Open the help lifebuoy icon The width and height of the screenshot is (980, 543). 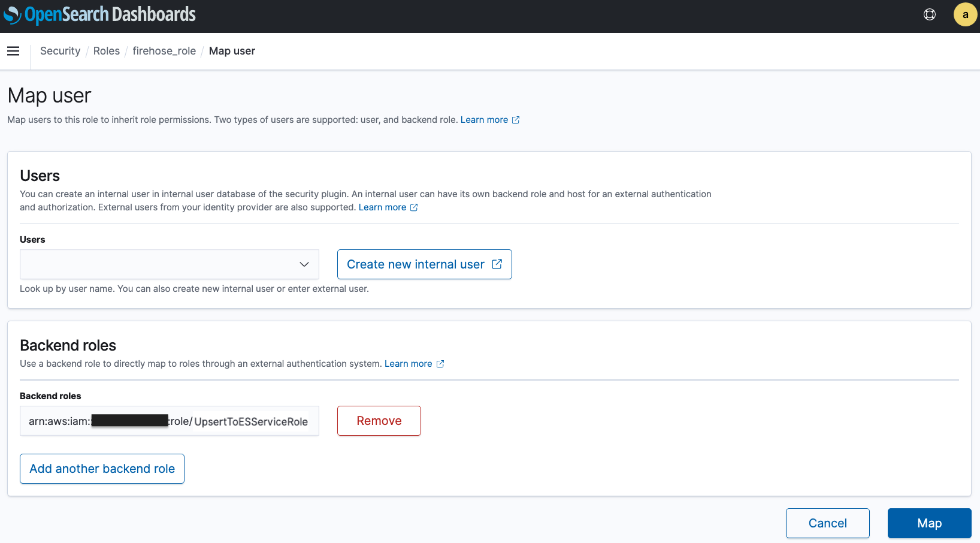930,14
